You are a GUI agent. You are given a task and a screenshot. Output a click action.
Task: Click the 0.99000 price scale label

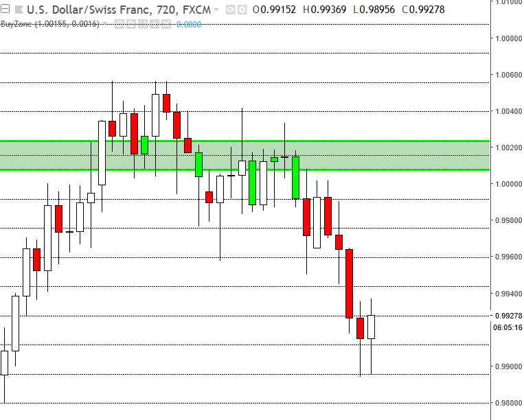(x=509, y=366)
